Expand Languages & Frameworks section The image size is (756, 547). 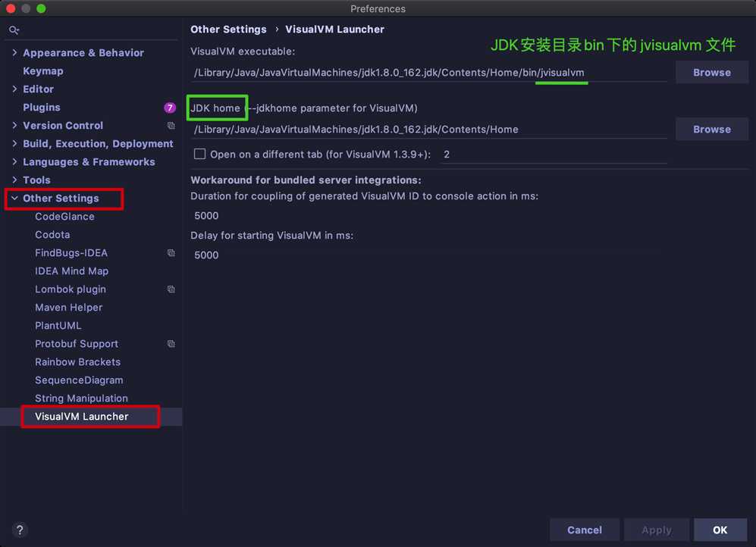click(14, 162)
